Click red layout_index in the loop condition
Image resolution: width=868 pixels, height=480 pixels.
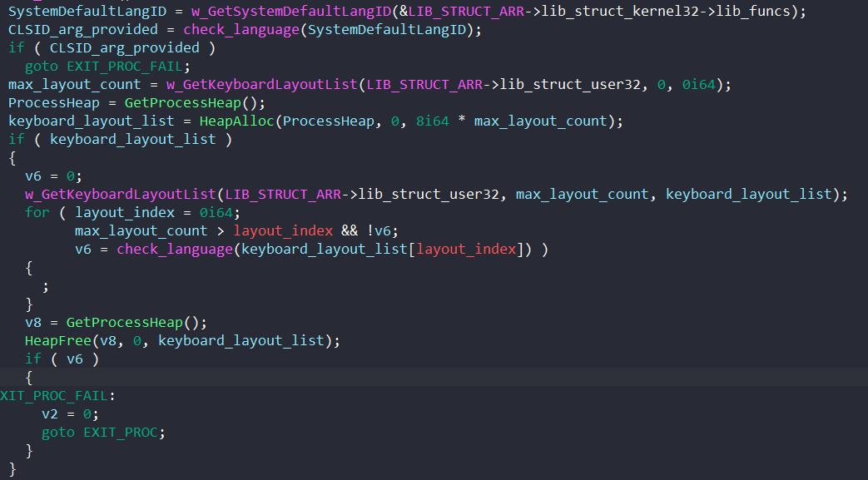tap(283, 231)
